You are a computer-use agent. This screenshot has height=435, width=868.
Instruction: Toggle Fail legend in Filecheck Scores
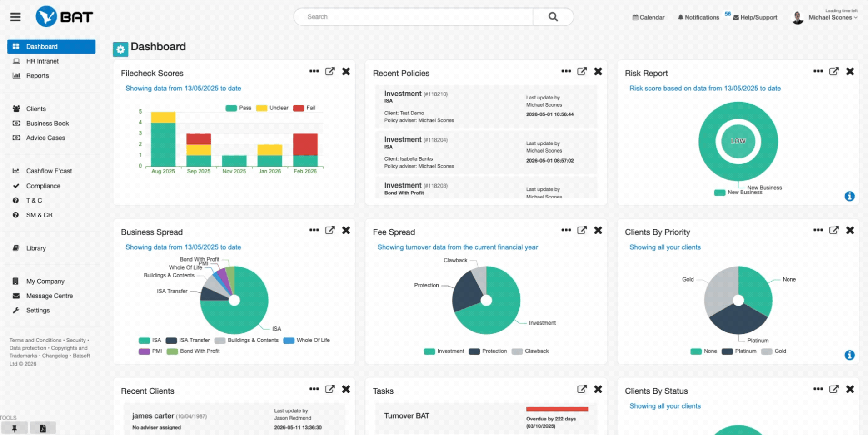click(304, 108)
